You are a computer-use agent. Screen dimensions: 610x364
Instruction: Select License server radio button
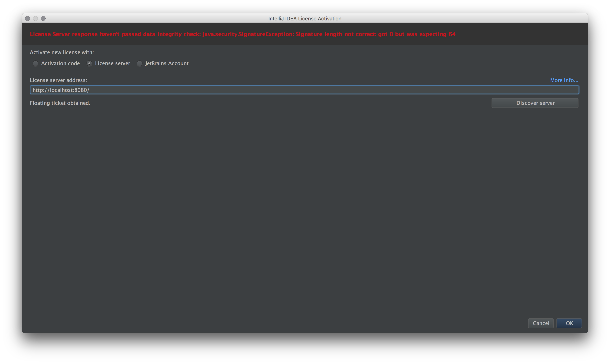(x=89, y=63)
